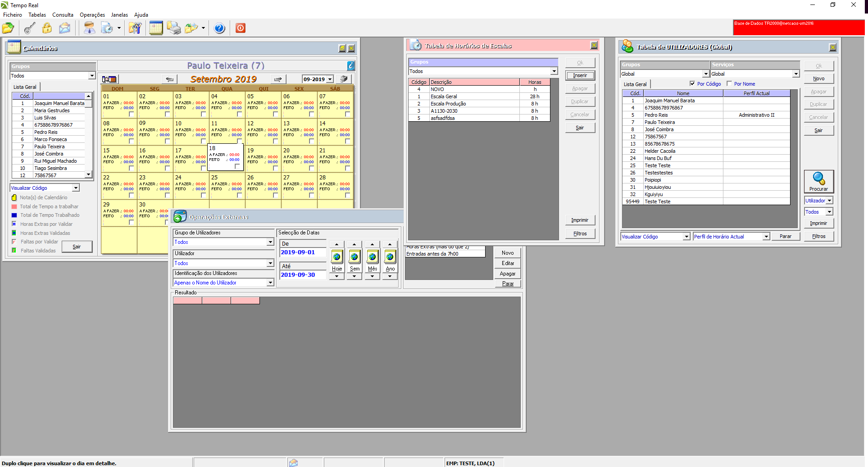Click the calendar view switch icon

pos(109,79)
